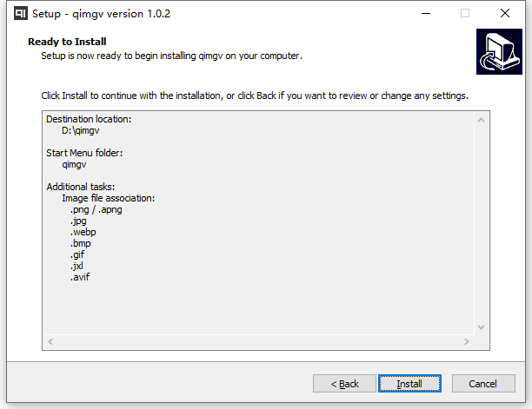Start installation with the Install button
Screen dimensions: 532x409
409,384
